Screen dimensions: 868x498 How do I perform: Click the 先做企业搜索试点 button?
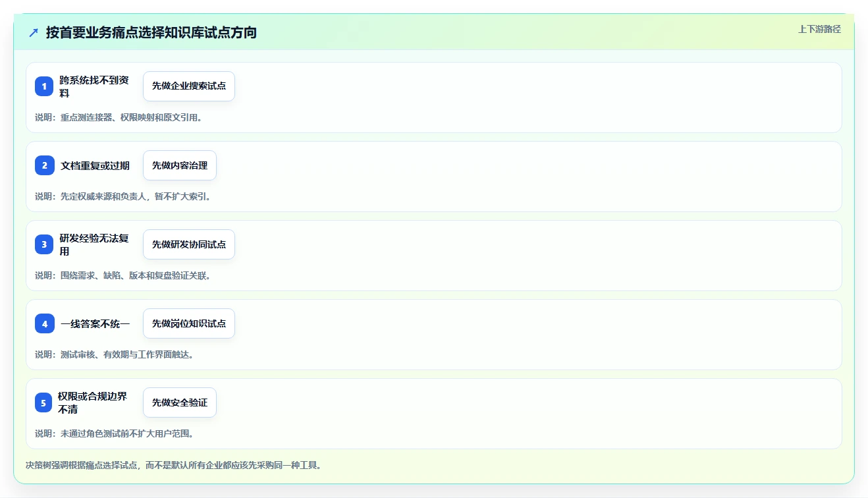click(x=189, y=86)
